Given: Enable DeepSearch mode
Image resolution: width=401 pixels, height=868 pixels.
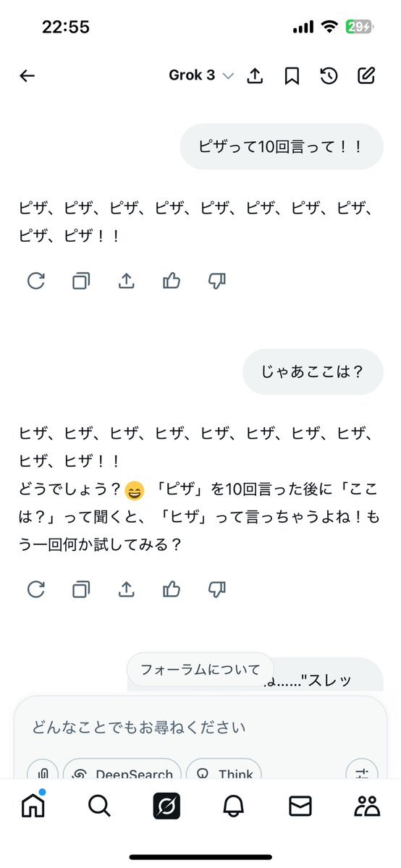Looking at the screenshot, I should point(122,772).
